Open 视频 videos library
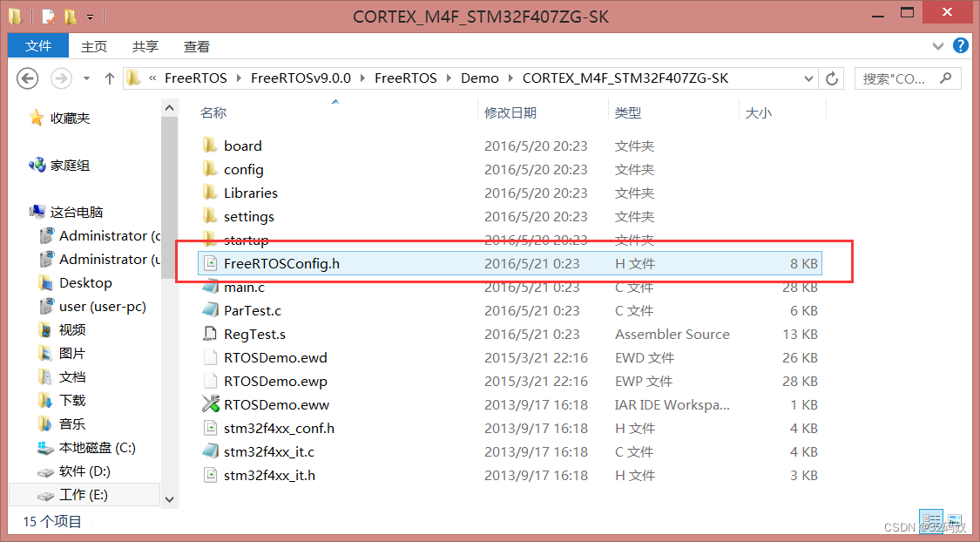980x542 pixels. pos(72,329)
